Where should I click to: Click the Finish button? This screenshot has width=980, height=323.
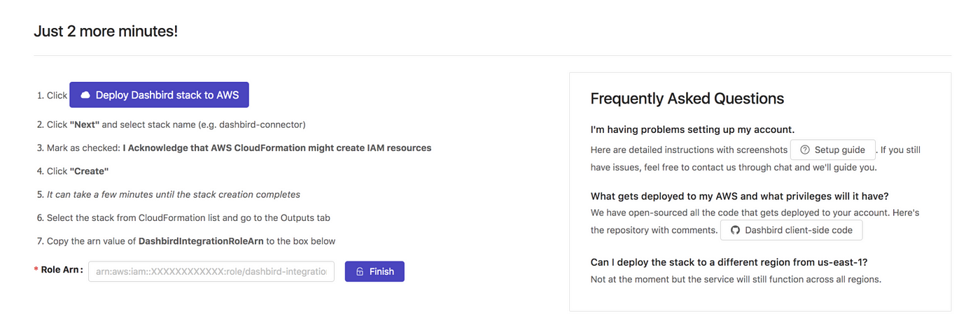pos(374,271)
